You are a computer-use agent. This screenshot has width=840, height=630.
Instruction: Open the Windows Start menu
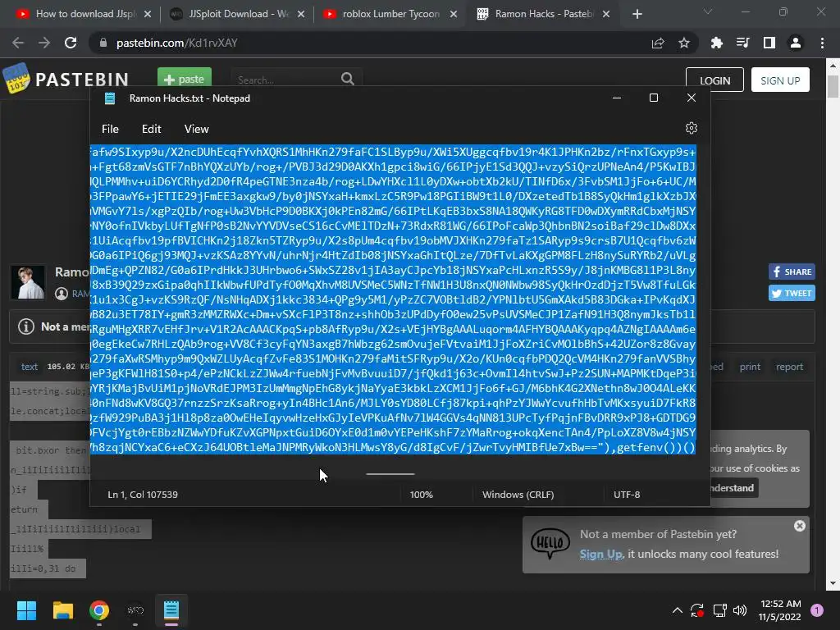point(26,610)
